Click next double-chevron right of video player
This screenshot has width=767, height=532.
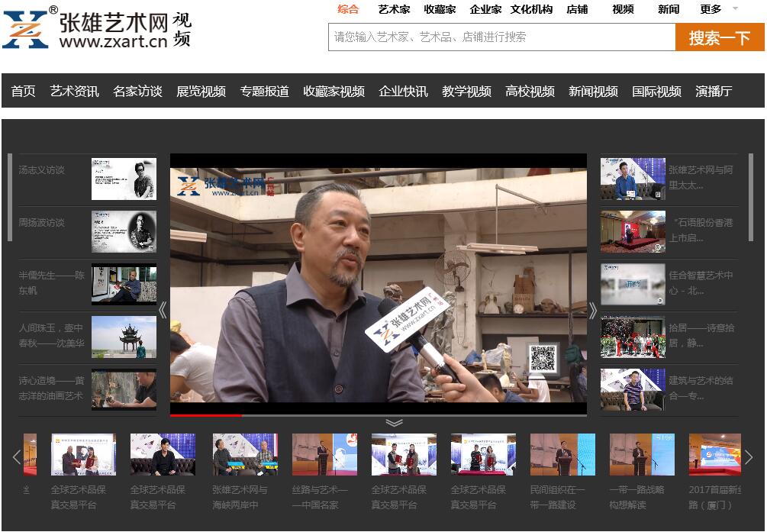click(x=593, y=310)
